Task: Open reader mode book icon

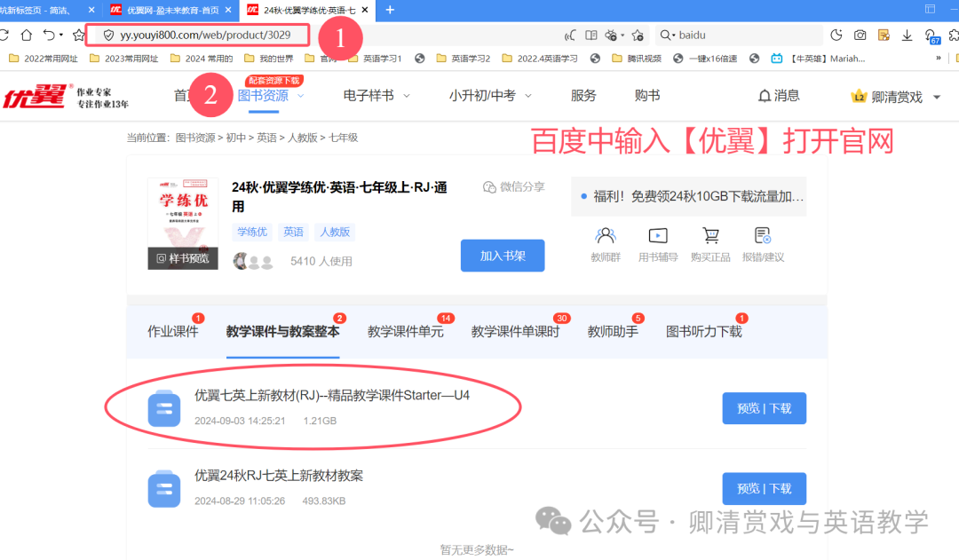Action: point(590,35)
